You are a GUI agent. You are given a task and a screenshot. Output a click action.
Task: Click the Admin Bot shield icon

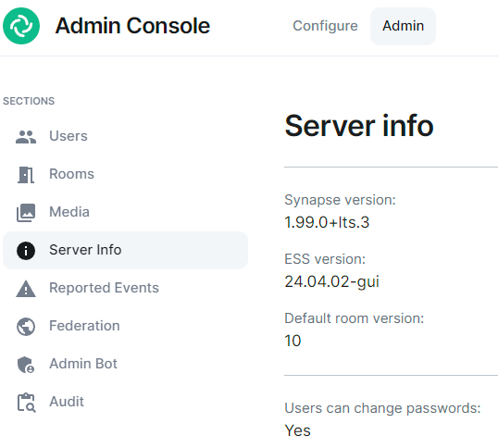click(26, 365)
